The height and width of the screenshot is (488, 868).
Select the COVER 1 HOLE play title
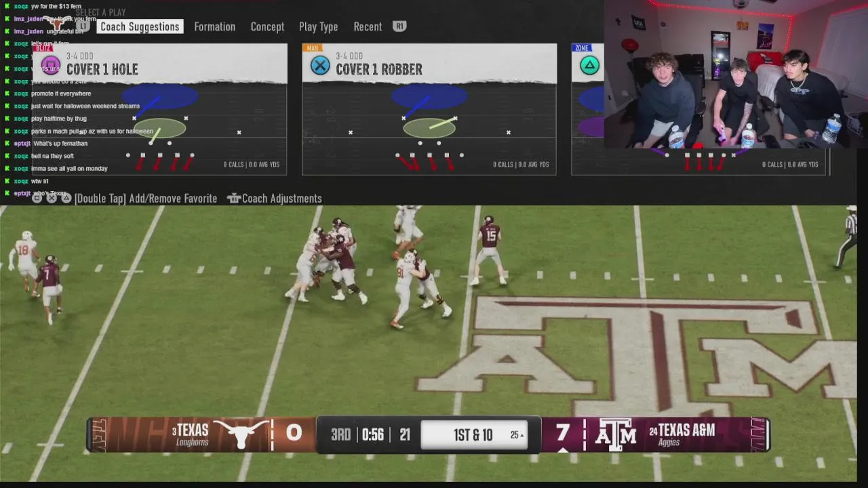pyautogui.click(x=102, y=69)
